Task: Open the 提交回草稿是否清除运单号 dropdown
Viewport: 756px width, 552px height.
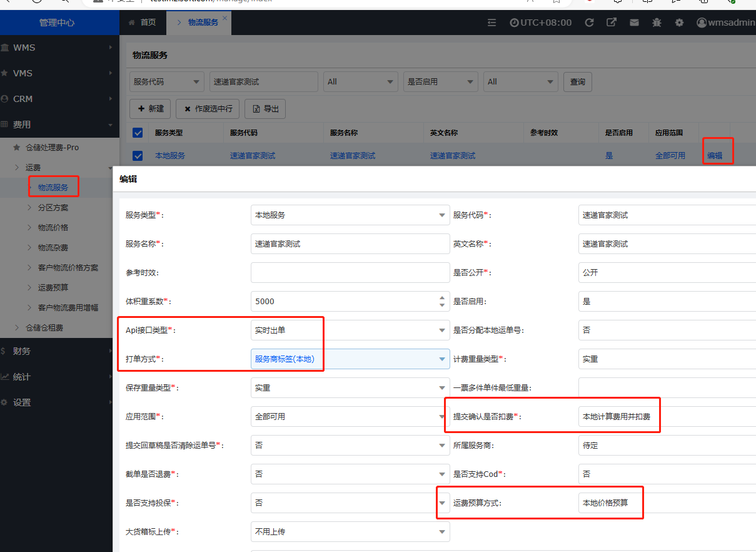Action: click(350, 445)
